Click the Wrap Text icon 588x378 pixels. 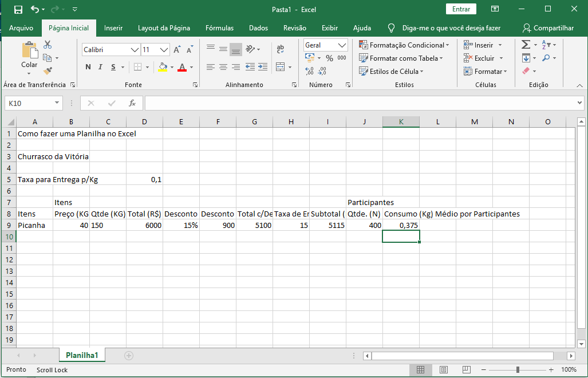[x=280, y=49]
